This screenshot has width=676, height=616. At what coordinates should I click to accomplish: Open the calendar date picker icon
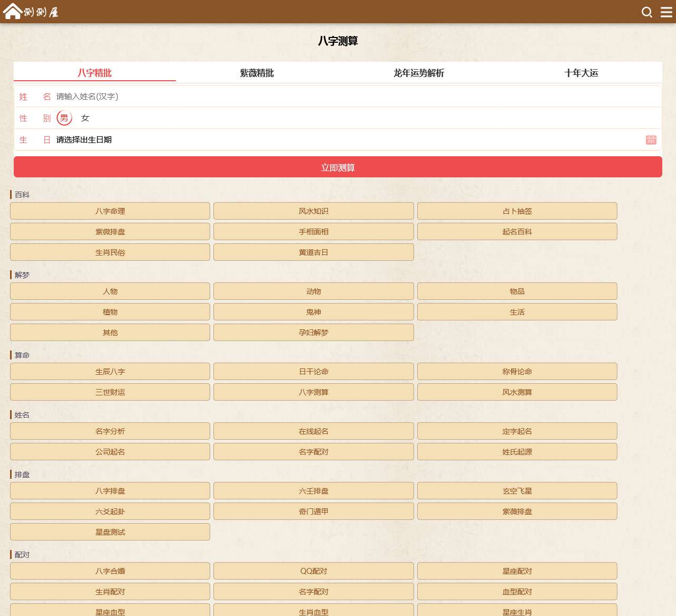pos(651,140)
